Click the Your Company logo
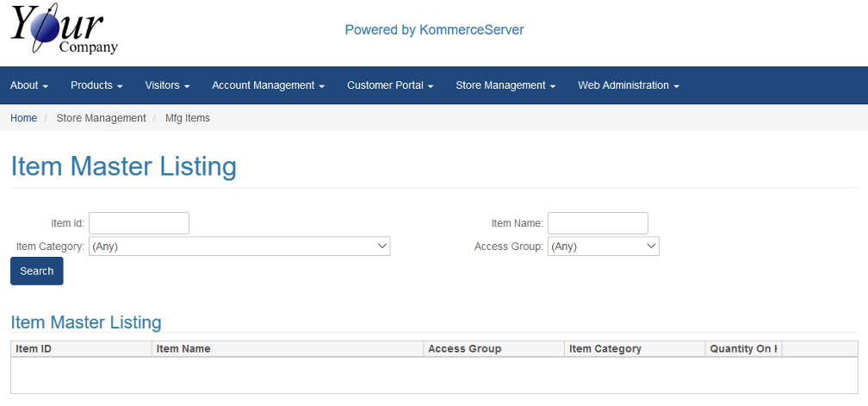868x406 pixels. [x=64, y=30]
